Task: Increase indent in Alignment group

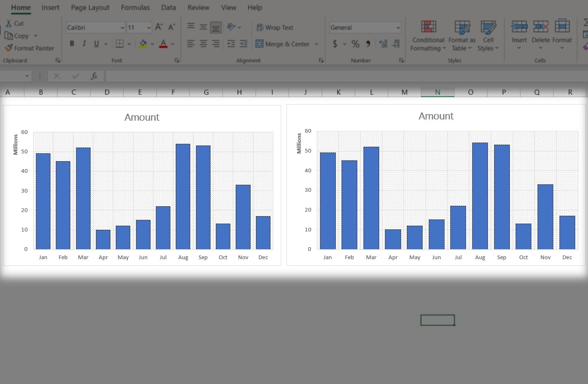Action: (x=244, y=44)
